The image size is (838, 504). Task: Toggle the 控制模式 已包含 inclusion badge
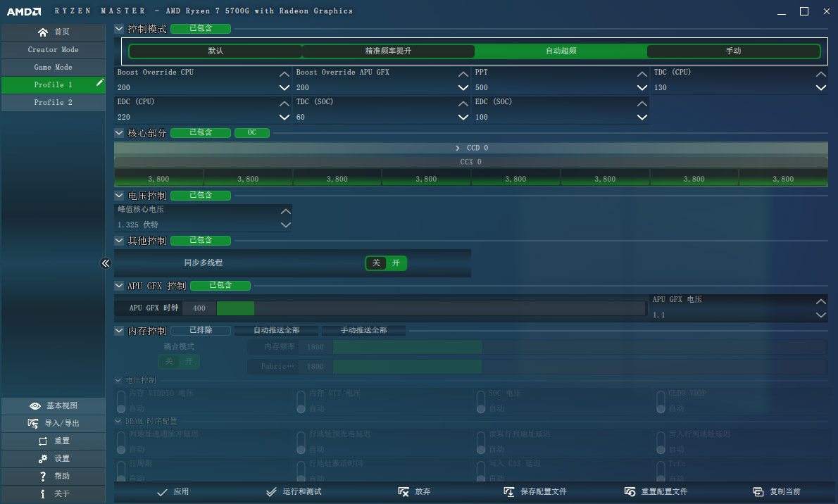click(200, 29)
